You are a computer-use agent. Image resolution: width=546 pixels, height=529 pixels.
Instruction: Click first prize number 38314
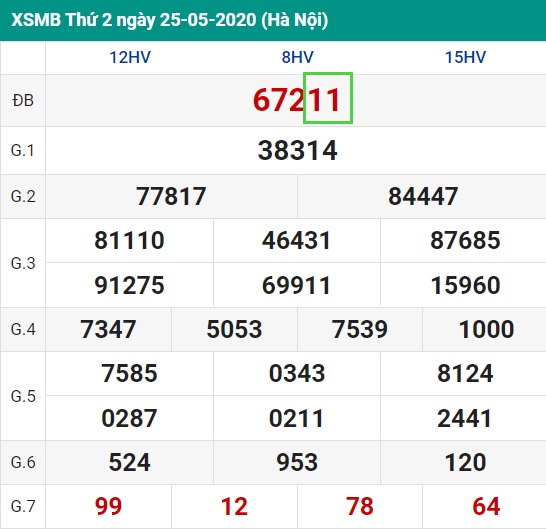297,150
